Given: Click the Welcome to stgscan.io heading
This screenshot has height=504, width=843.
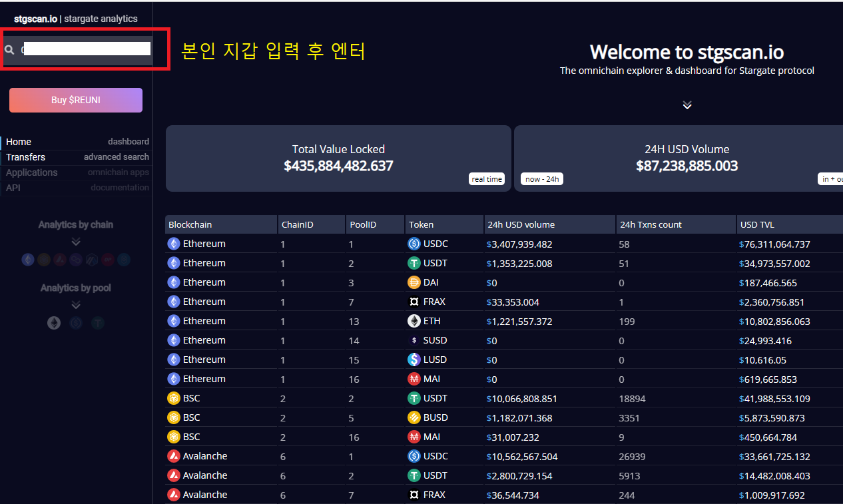Looking at the screenshot, I should point(687,52).
